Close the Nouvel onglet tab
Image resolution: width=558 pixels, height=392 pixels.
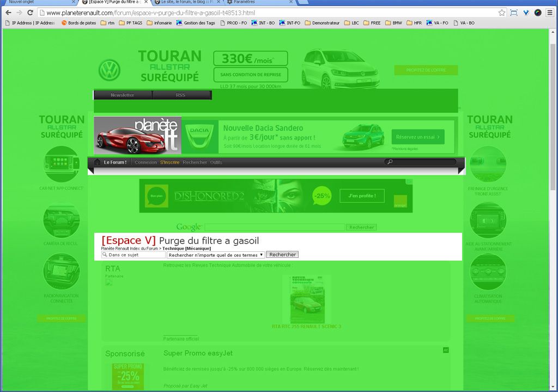[x=74, y=2]
